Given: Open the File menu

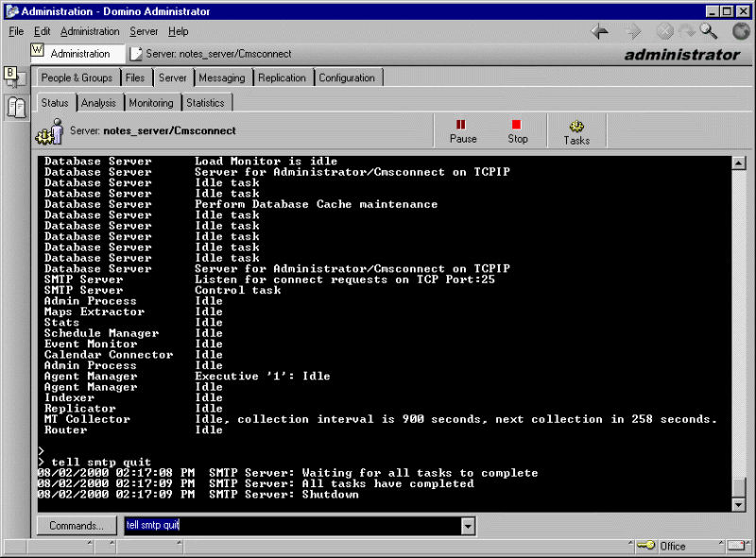Looking at the screenshot, I should 16,31.
